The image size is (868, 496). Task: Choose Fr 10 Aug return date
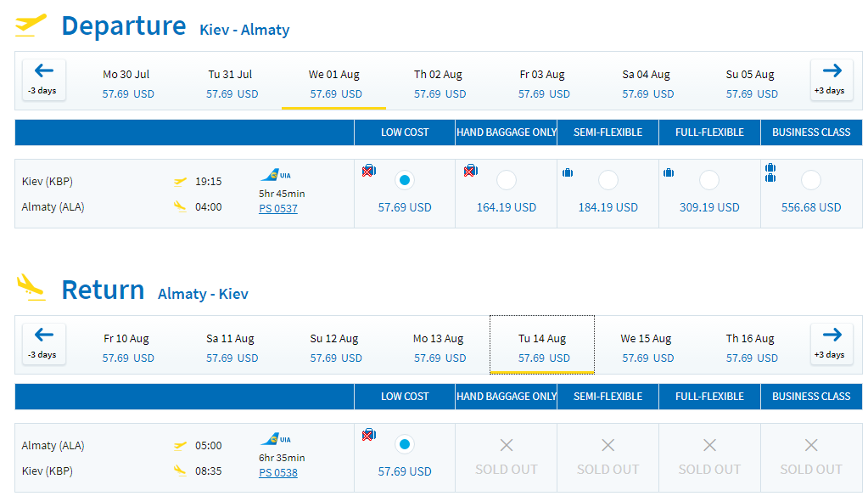(x=126, y=348)
